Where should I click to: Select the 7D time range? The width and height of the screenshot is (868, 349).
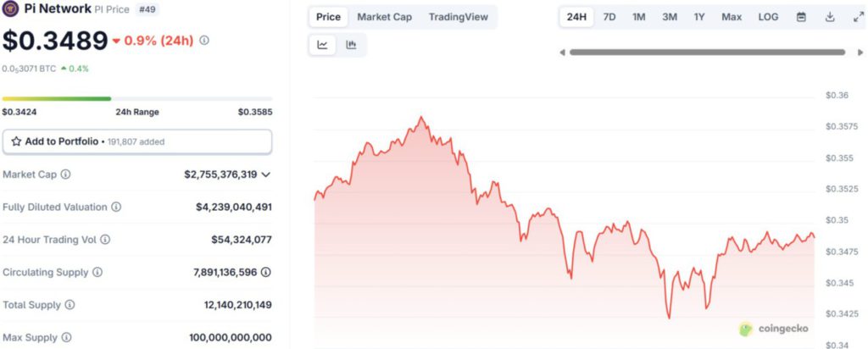point(609,17)
